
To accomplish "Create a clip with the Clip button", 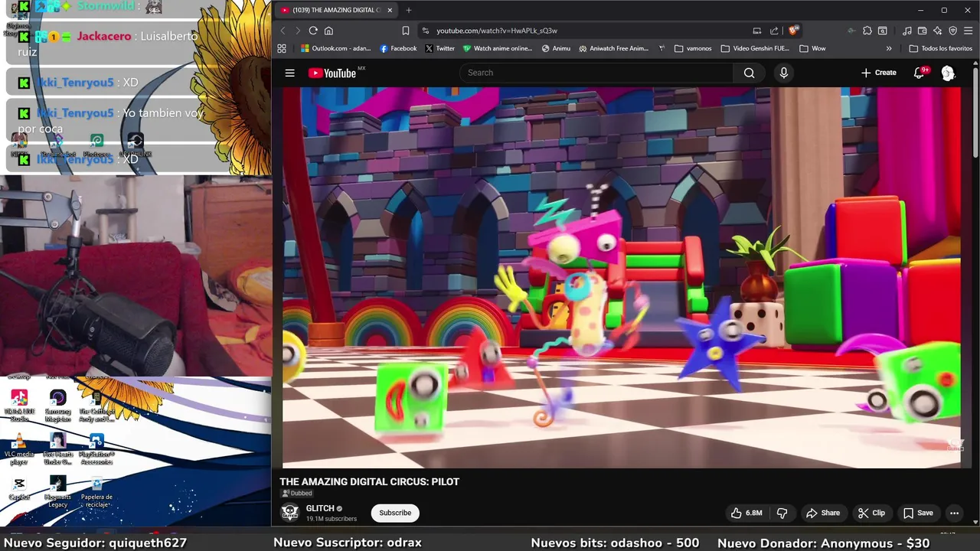I will pos(871,513).
